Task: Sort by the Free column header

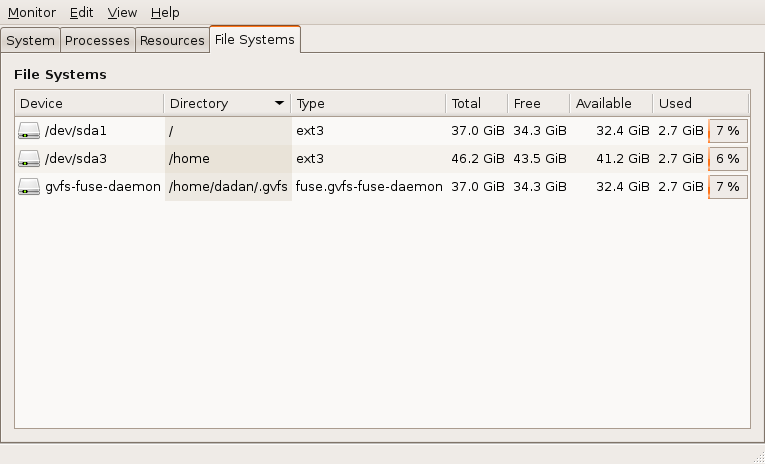Action: coord(538,104)
